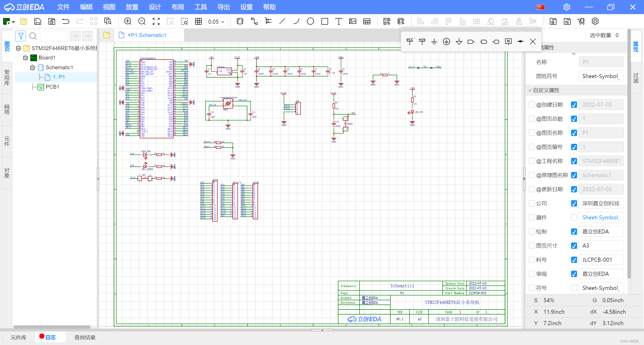The width and height of the screenshot is (644, 345).
Task: Switch language via the Chinese flag icon
Action: click(x=541, y=7)
